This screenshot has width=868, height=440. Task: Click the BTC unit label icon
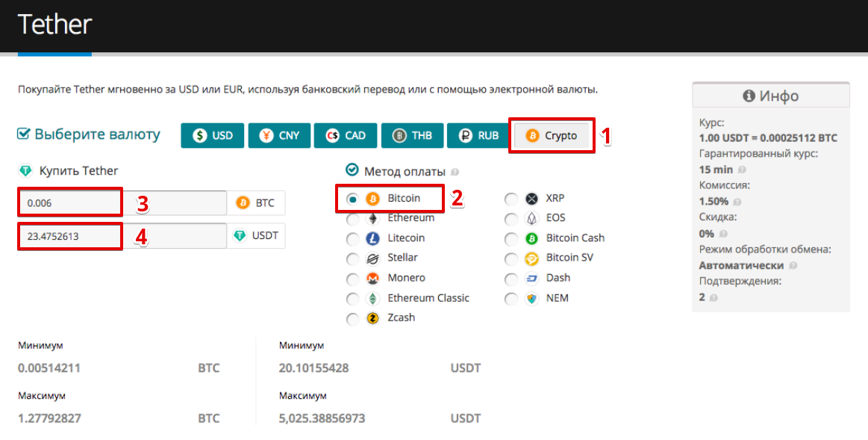[243, 203]
